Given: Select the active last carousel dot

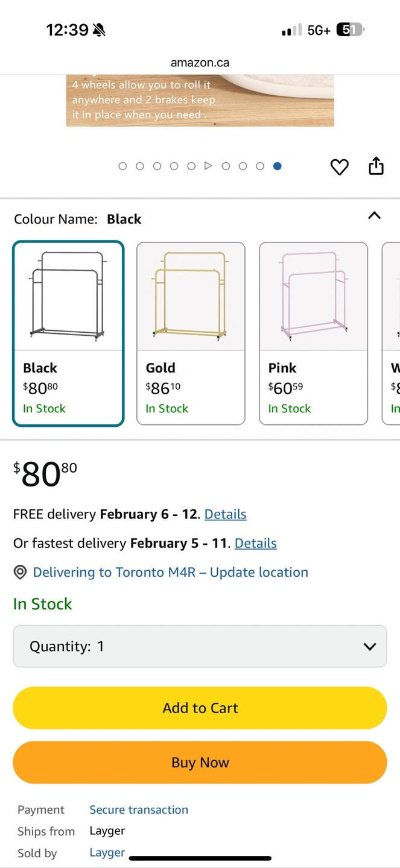Looking at the screenshot, I should pos(278,166).
